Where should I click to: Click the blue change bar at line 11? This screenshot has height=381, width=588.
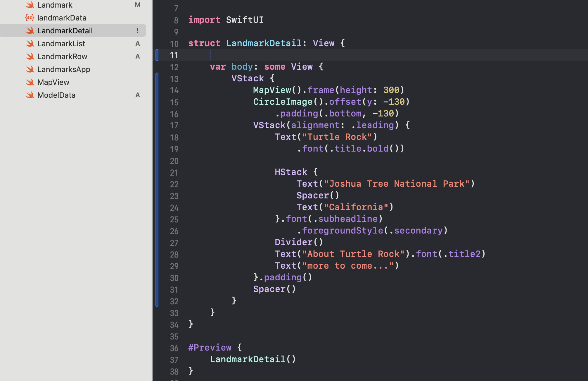[157, 55]
